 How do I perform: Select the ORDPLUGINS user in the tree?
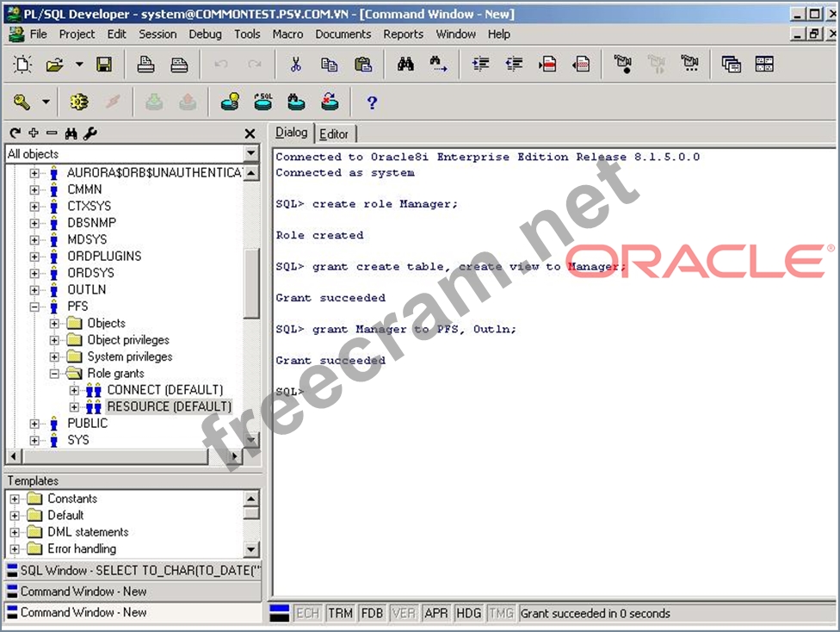[x=104, y=257]
